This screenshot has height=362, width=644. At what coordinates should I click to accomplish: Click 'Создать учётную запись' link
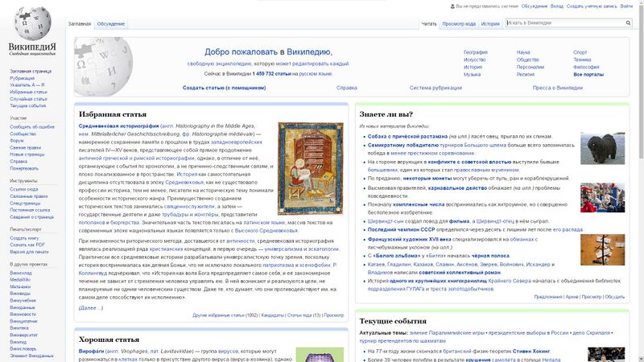592,6
